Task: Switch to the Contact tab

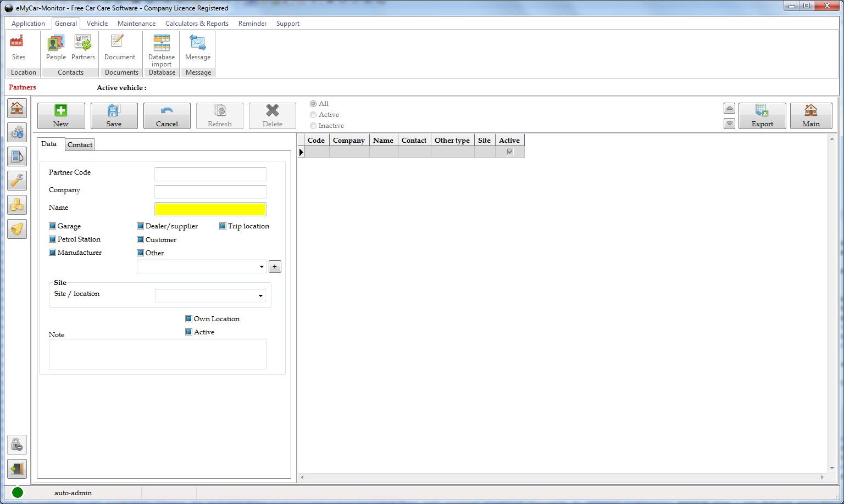Action: click(x=80, y=145)
